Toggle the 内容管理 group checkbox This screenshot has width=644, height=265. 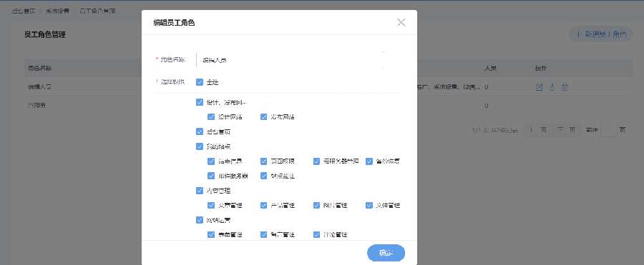(x=200, y=190)
